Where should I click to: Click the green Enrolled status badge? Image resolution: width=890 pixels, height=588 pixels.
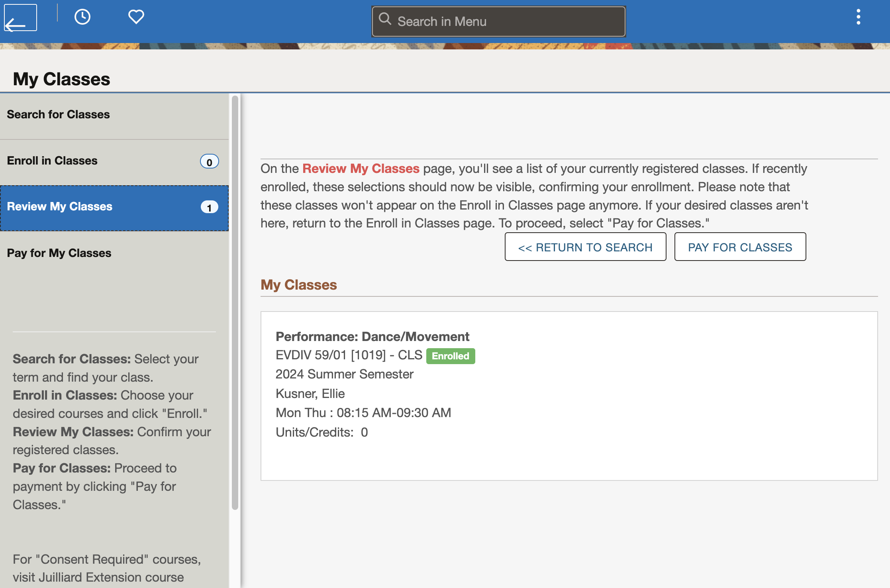pos(451,356)
